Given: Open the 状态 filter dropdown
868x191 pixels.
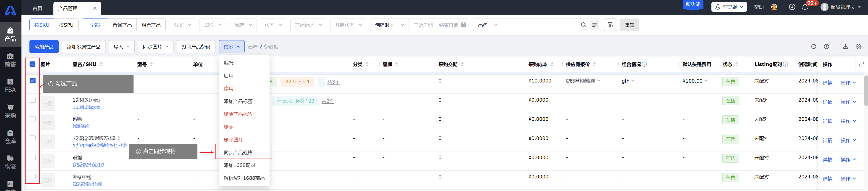Looking at the screenshot, I should [273, 25].
